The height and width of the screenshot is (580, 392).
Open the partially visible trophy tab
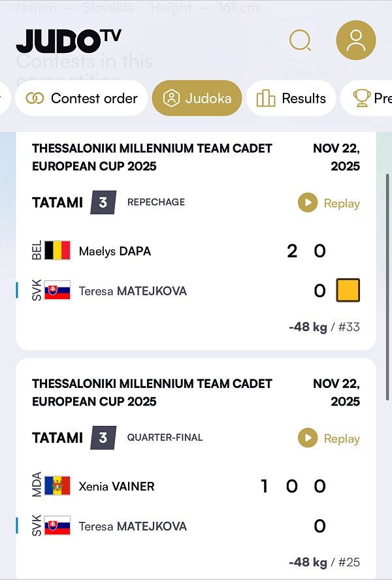[x=370, y=99]
